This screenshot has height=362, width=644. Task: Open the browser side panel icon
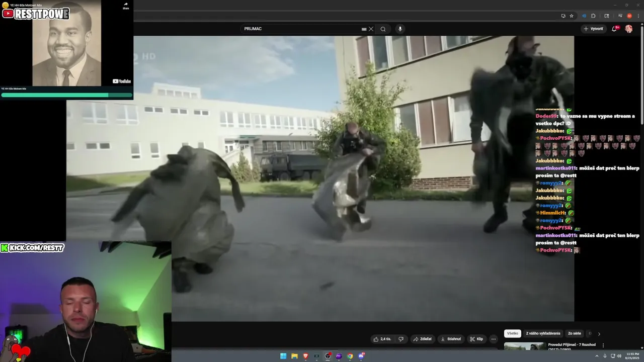[x=607, y=16]
